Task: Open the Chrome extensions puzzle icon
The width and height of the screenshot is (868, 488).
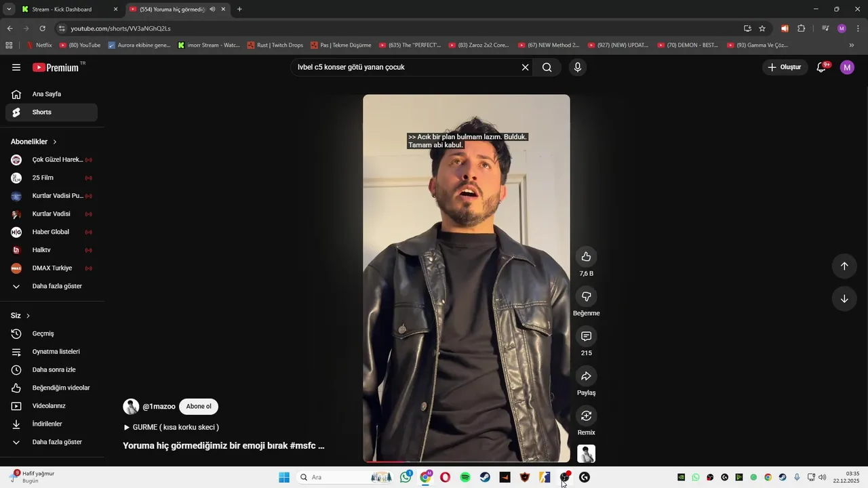Action: (802, 28)
